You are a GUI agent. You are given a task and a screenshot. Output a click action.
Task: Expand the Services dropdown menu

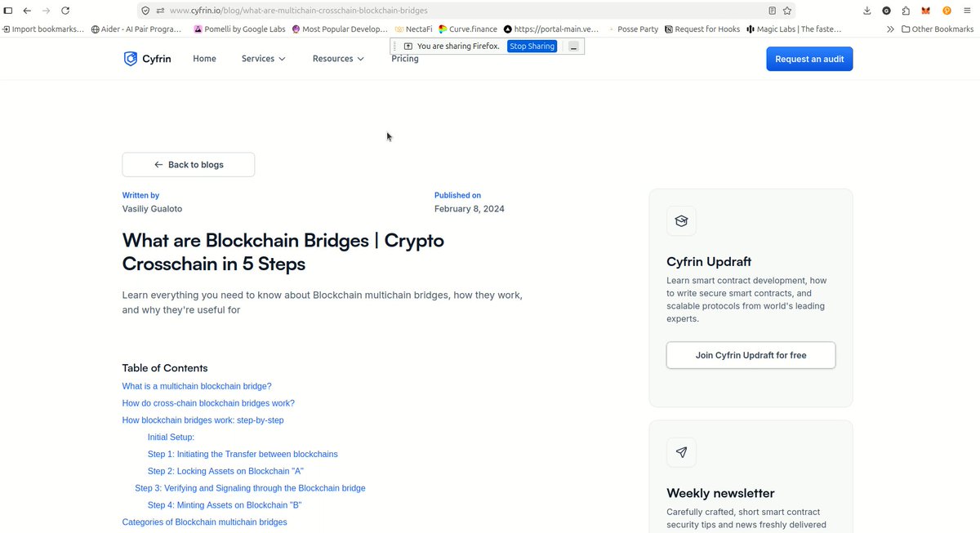[263, 59]
